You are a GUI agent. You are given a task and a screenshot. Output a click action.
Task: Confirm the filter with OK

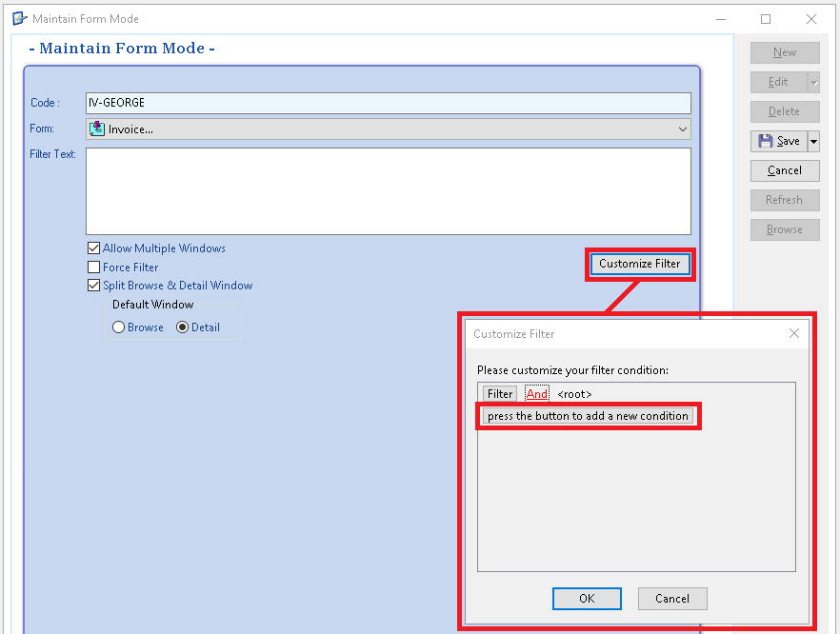coord(587,599)
